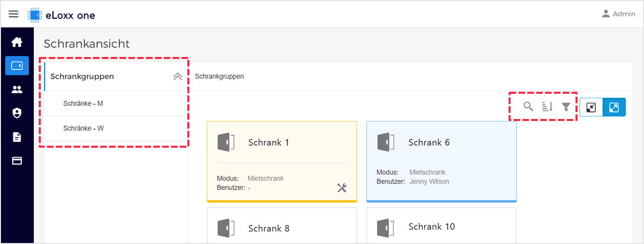Select the locker view sidebar icon
The width and height of the screenshot is (644, 244).
tap(17, 66)
